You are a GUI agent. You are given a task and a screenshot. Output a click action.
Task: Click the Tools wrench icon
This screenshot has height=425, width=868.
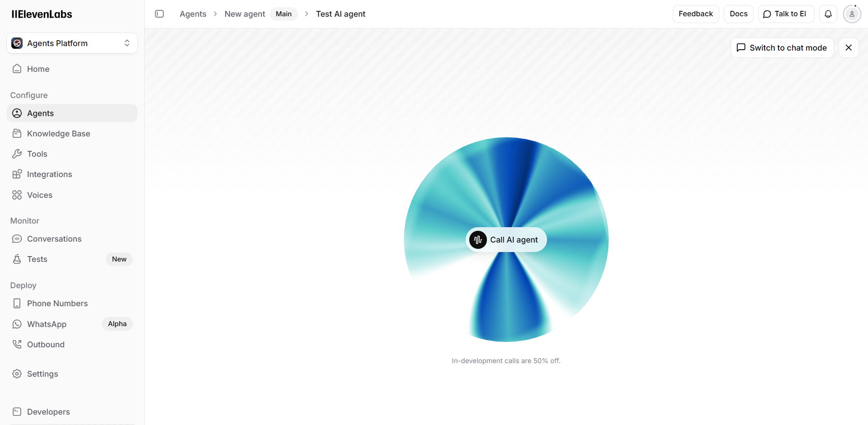[17, 154]
